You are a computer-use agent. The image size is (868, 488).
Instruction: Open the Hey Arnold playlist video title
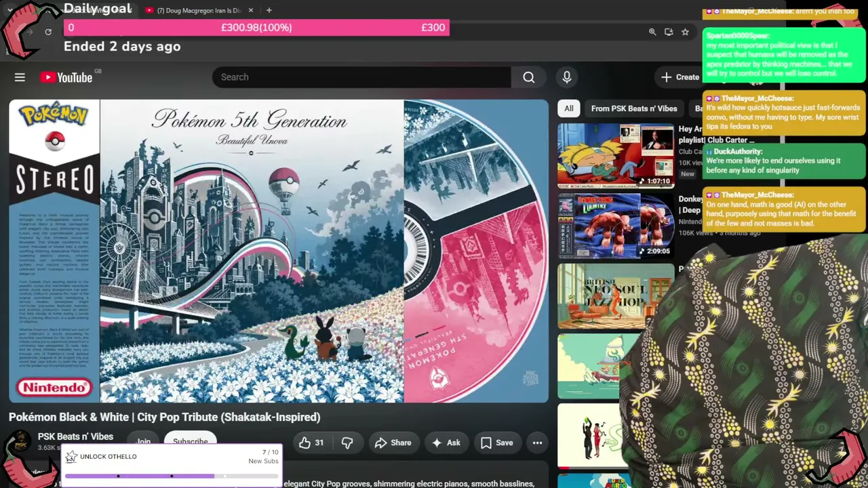pos(690,134)
